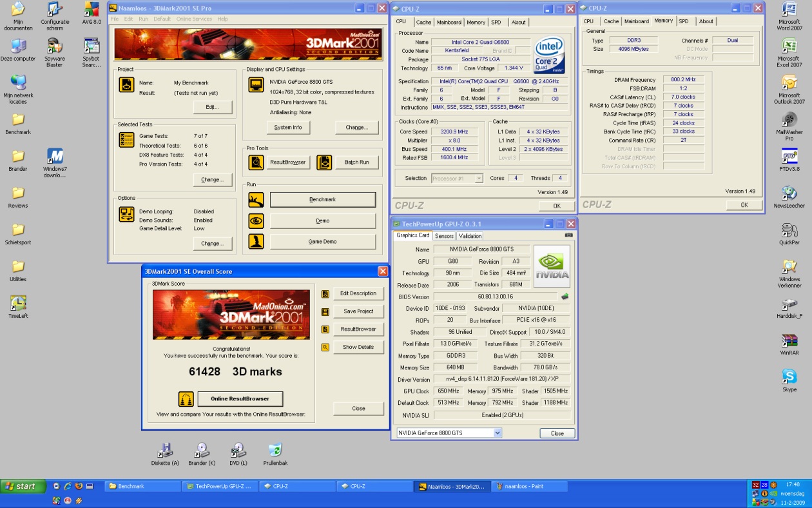Open the ResultBrowser in Pro Tools
The image size is (812, 508).
(x=288, y=162)
